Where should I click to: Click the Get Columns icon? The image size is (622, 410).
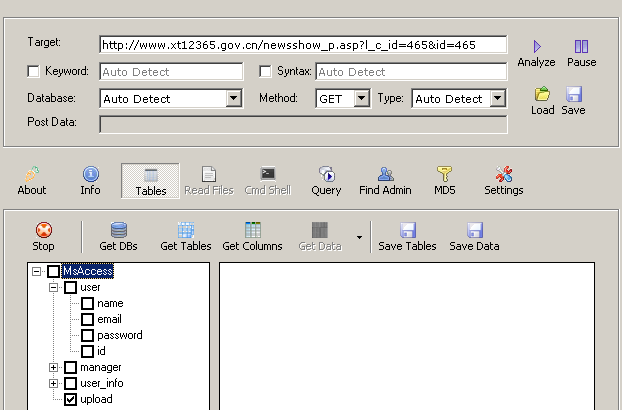click(x=253, y=230)
